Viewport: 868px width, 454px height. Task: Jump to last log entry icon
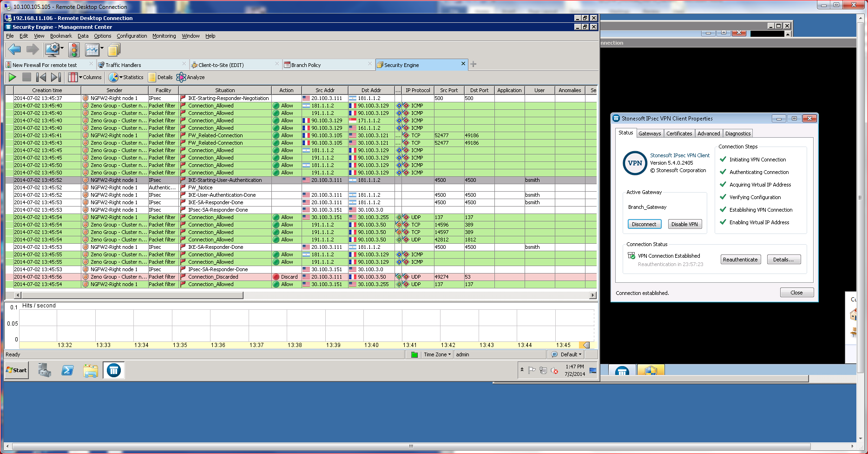tap(56, 77)
